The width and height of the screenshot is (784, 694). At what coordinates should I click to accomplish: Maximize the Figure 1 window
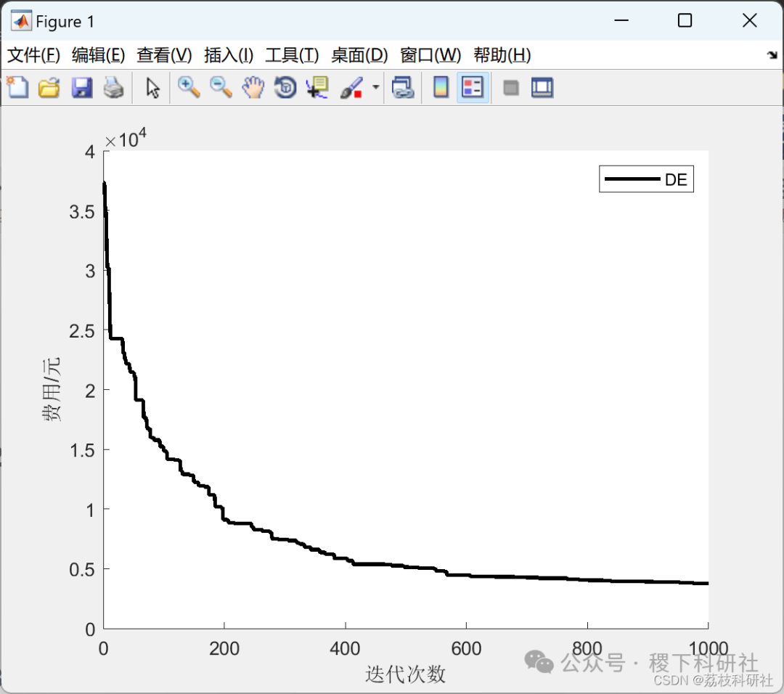[x=685, y=20]
